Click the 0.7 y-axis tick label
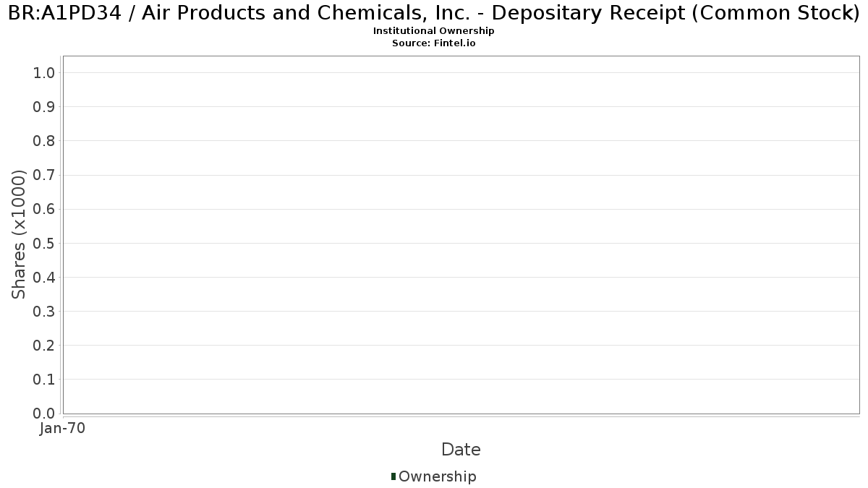The height and width of the screenshot is (488, 868). tap(44, 175)
